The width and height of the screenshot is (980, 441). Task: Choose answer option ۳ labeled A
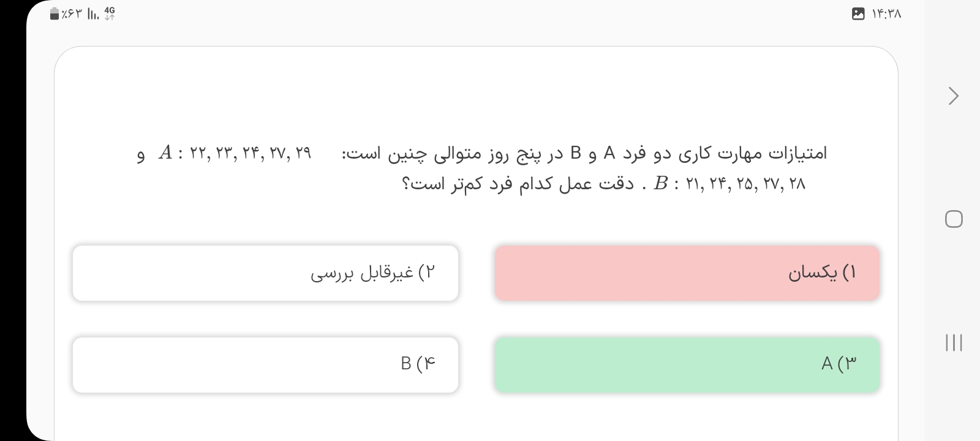[x=687, y=364]
